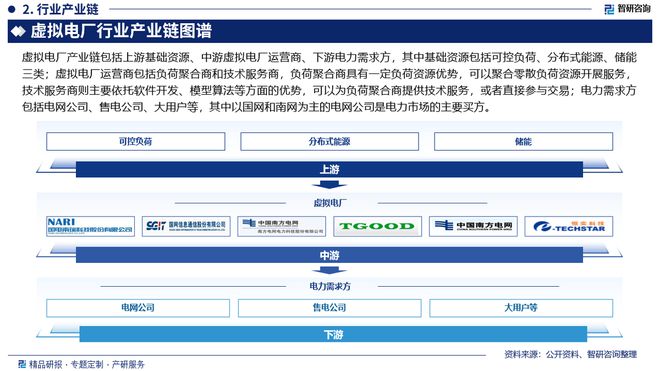
Task: Click the 智研咨询 logo at top right
Action: [x=627, y=9]
